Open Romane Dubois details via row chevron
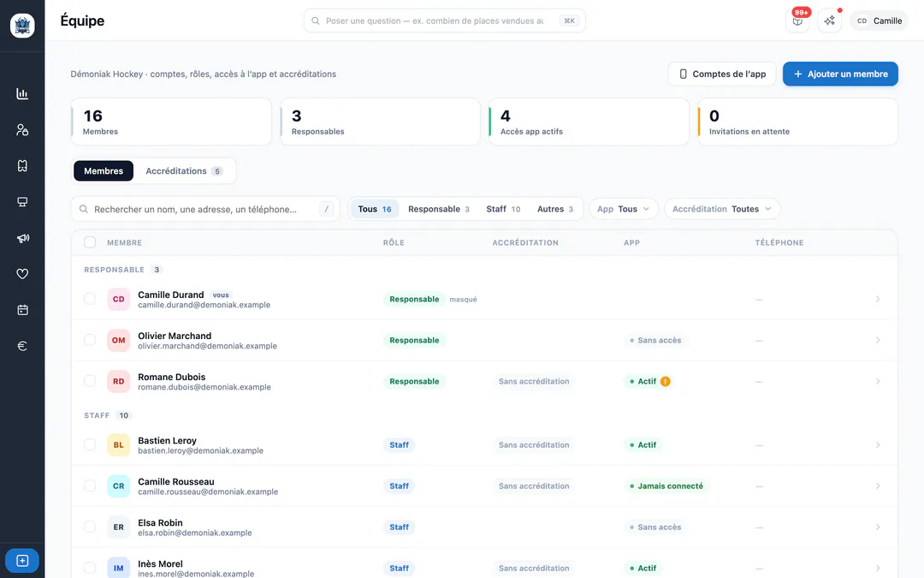The image size is (924, 578). point(878,382)
